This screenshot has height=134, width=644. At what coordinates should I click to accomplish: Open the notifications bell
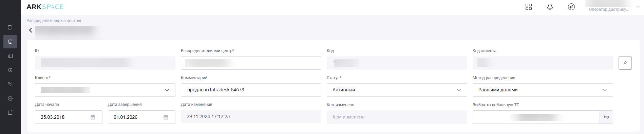[x=550, y=7]
